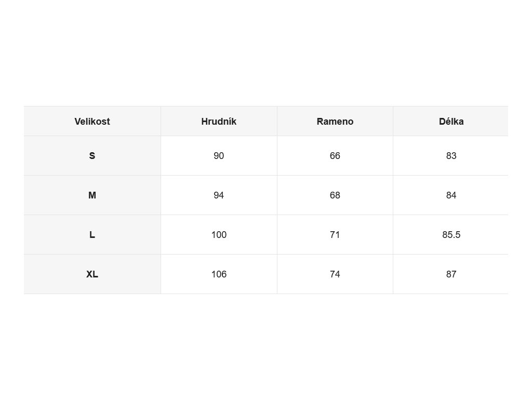This screenshot has width=532, height=399.
Task: Click the Hrudník column header
Action: tap(219, 122)
